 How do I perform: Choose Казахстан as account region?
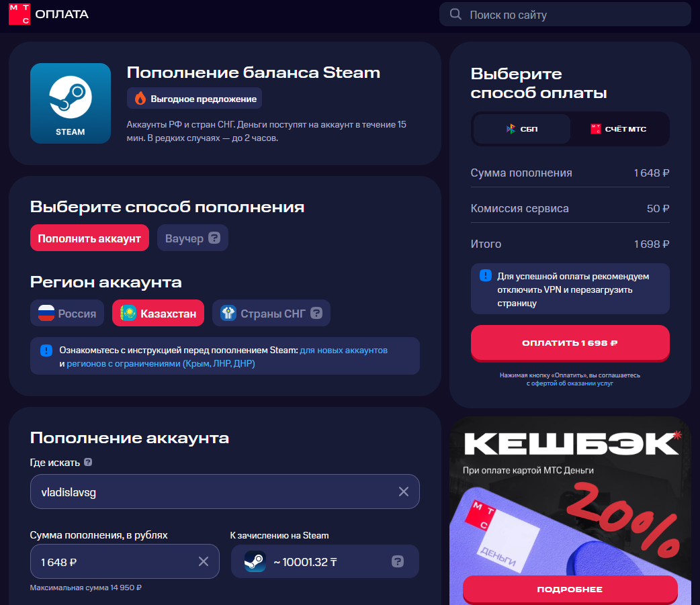coord(158,313)
